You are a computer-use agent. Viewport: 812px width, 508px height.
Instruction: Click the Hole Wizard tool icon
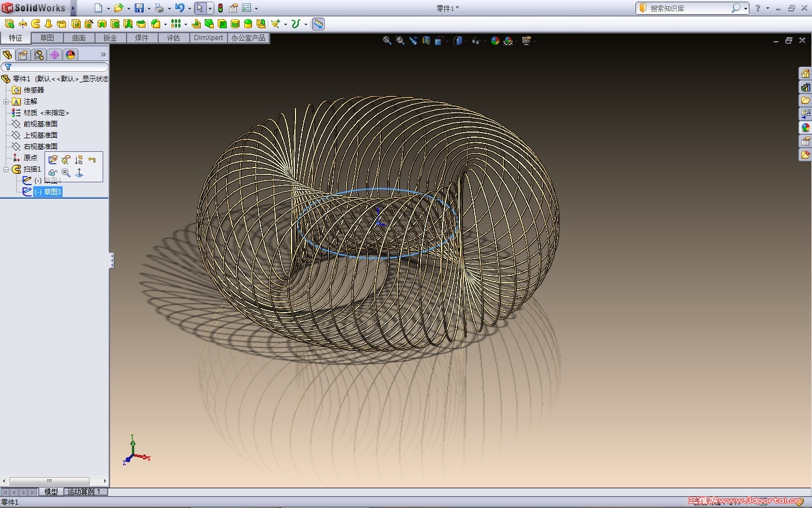point(89,24)
